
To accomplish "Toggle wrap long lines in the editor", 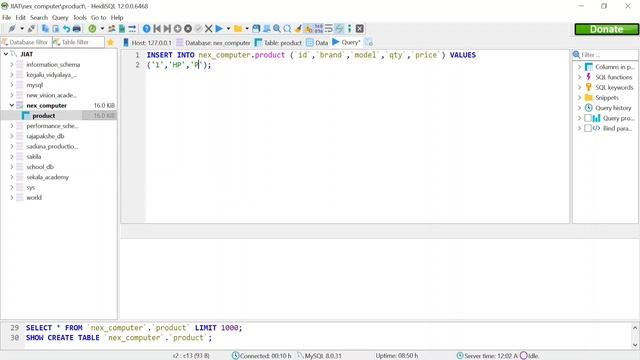I will [329, 29].
